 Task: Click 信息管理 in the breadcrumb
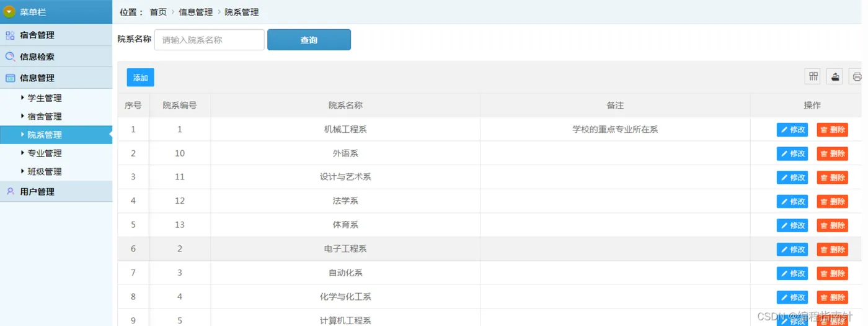195,12
